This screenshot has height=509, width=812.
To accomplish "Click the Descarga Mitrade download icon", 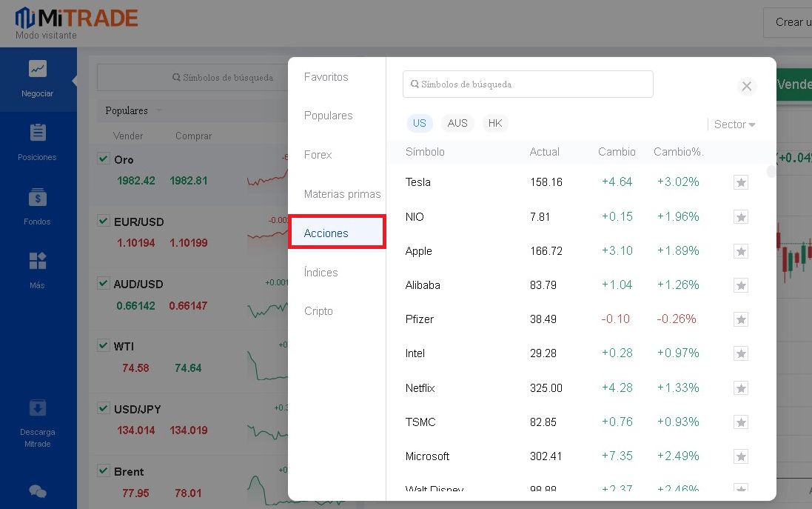I will 37,408.
